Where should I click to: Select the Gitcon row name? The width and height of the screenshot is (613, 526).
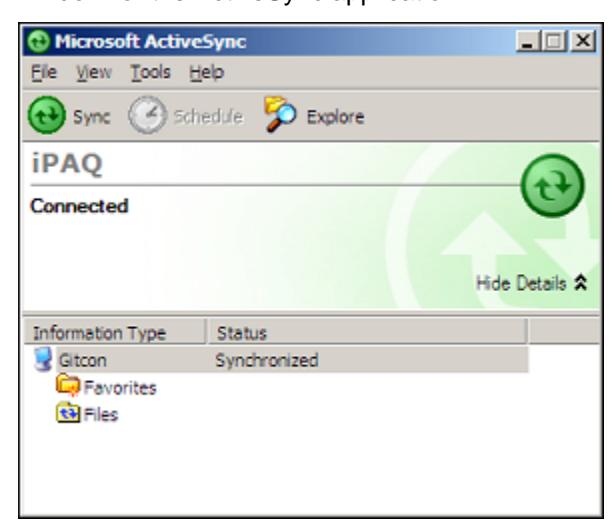82,360
